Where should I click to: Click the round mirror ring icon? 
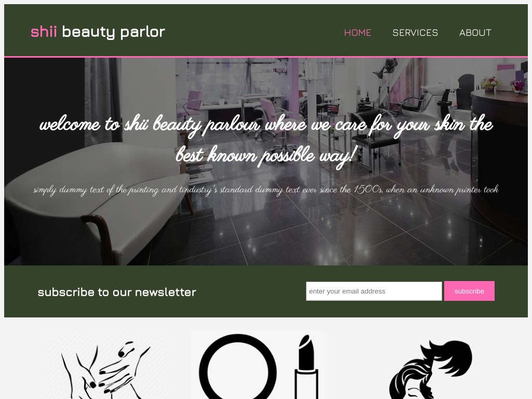(237, 367)
